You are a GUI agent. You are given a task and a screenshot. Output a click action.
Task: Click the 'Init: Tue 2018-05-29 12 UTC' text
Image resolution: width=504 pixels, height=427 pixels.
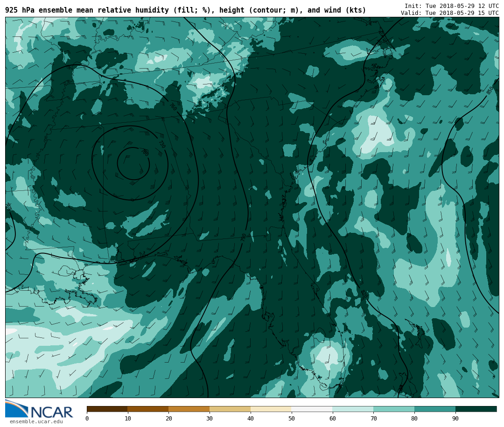click(x=452, y=6)
